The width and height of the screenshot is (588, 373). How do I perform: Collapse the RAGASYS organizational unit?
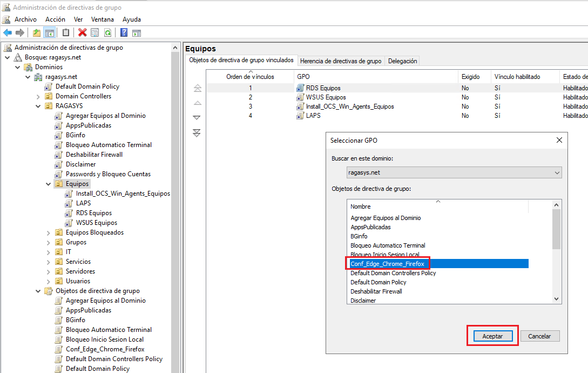click(37, 105)
